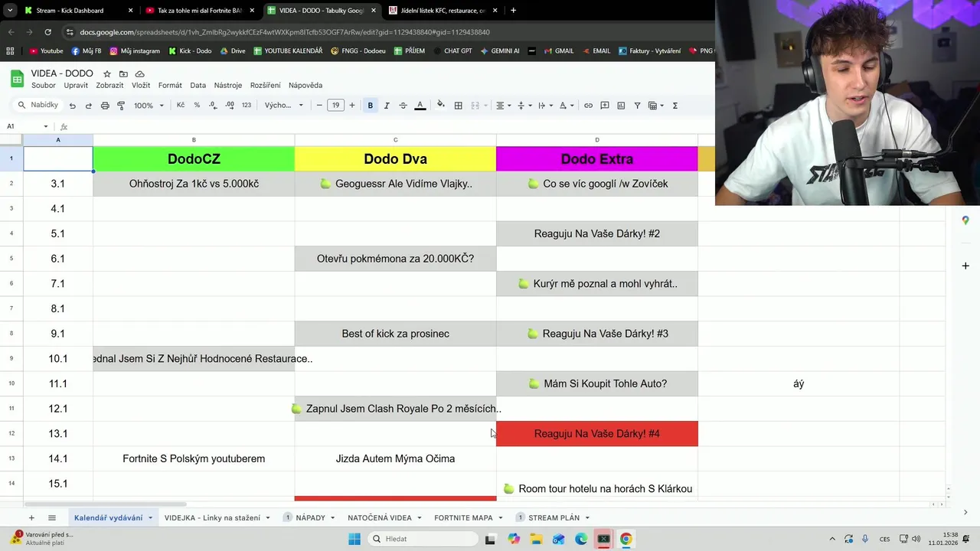Open text wrapping dropdown
Screen dimensions: 980x551
click(x=544, y=106)
